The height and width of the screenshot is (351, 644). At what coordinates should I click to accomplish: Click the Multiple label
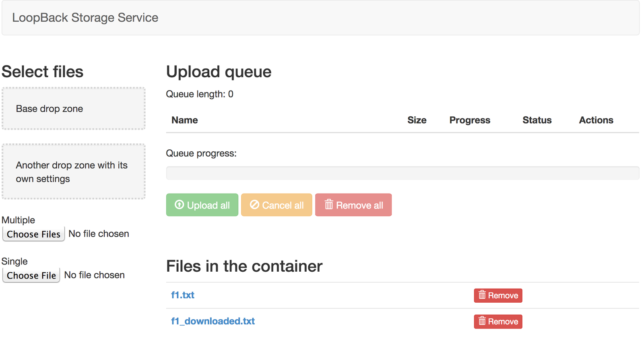[18, 220]
